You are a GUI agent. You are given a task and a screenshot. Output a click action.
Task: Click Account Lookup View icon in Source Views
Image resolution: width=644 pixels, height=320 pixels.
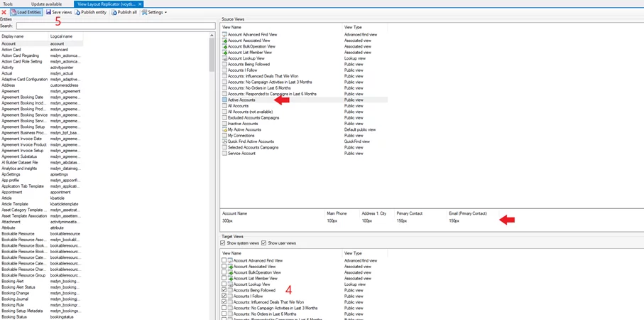point(224,58)
